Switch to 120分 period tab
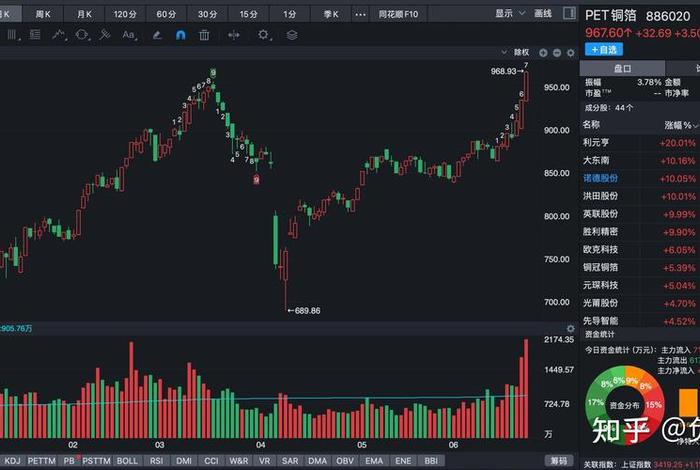 coord(125,14)
